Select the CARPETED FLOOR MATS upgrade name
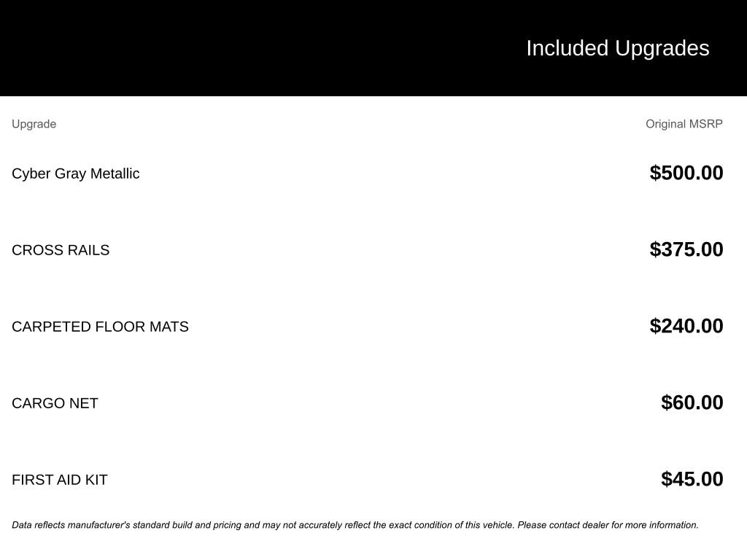This screenshot has height=560, width=747. [x=100, y=327]
